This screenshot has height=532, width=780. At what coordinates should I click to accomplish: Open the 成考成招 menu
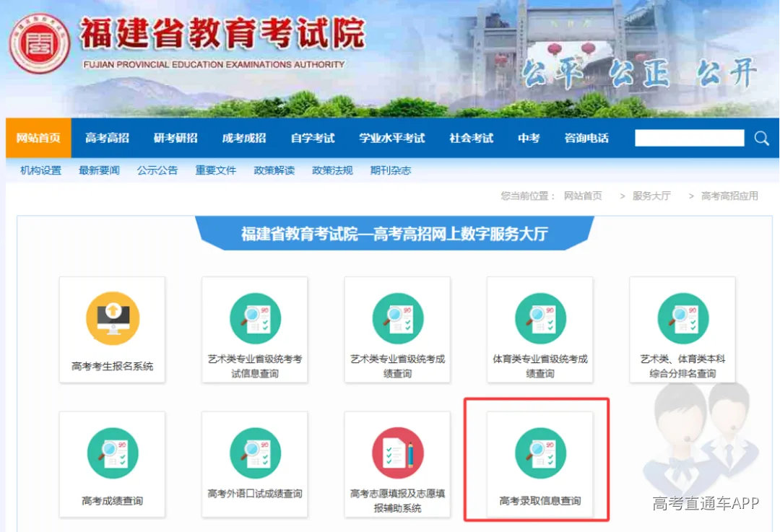[244, 138]
